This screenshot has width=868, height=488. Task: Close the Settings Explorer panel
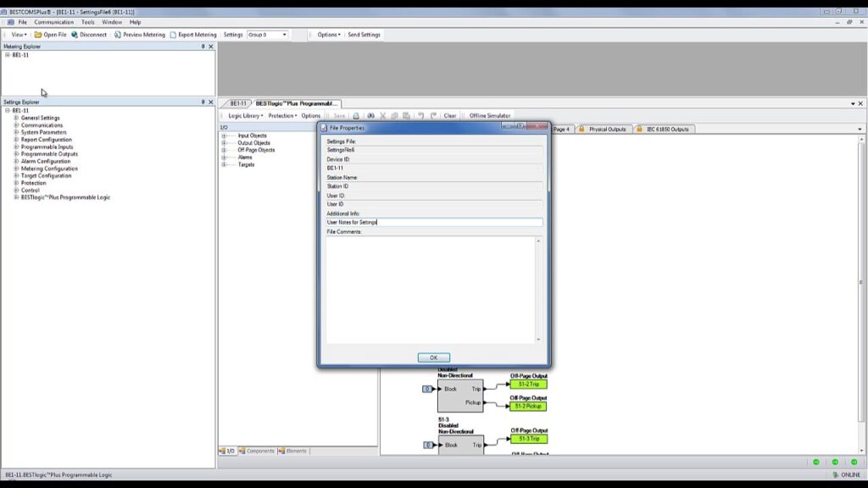[x=211, y=102]
